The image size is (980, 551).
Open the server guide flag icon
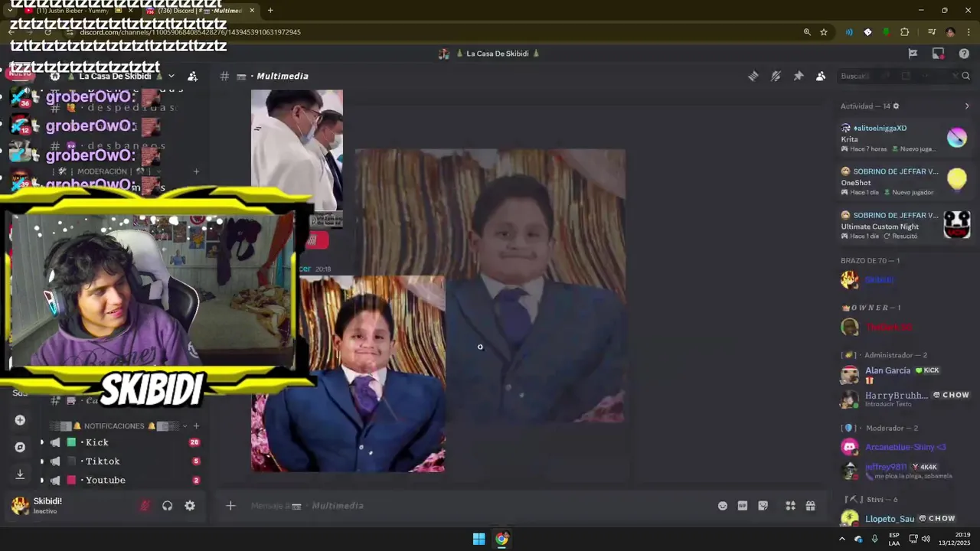[913, 54]
